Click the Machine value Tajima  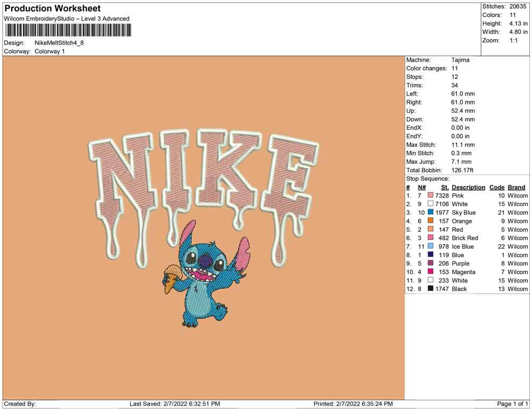click(460, 60)
